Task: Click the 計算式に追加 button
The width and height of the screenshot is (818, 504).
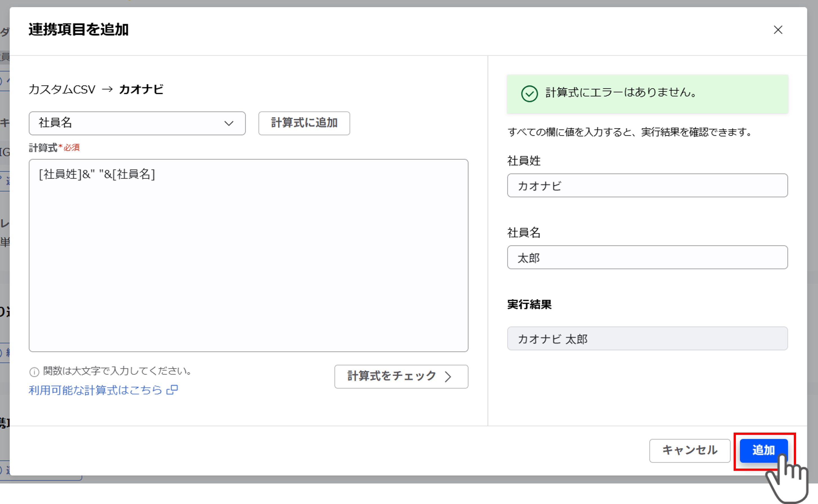Action: click(304, 123)
